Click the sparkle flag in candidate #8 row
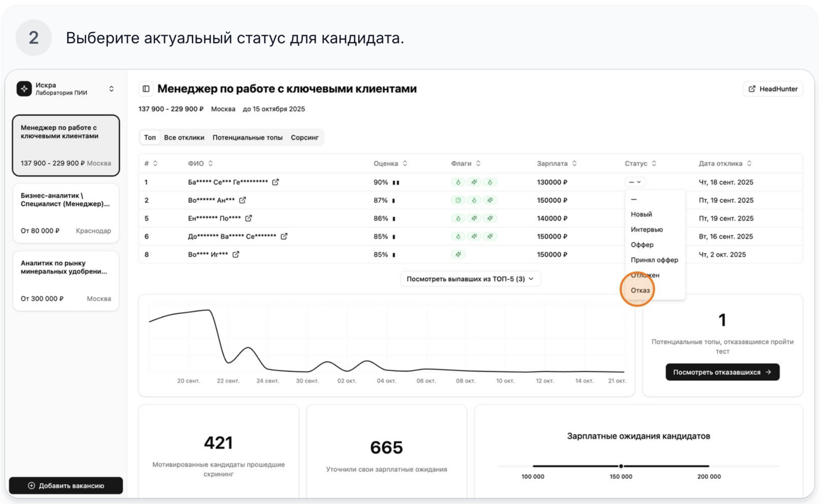 click(458, 255)
